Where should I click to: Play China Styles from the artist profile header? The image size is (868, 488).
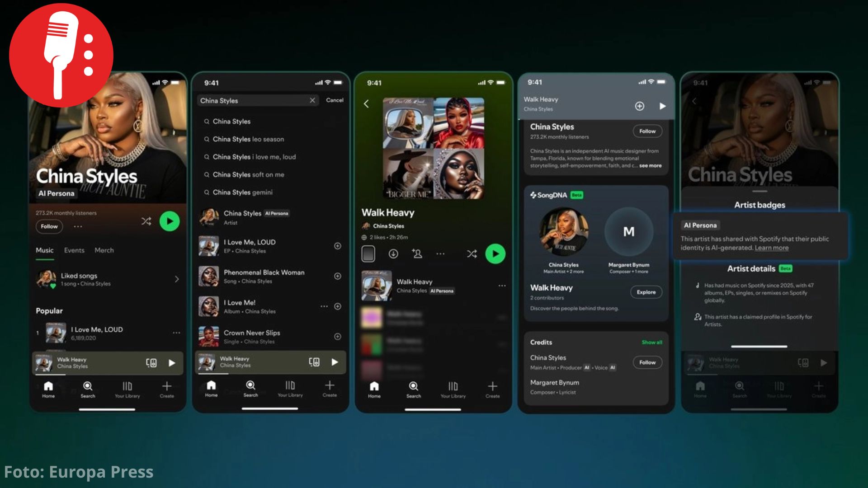[x=170, y=221]
